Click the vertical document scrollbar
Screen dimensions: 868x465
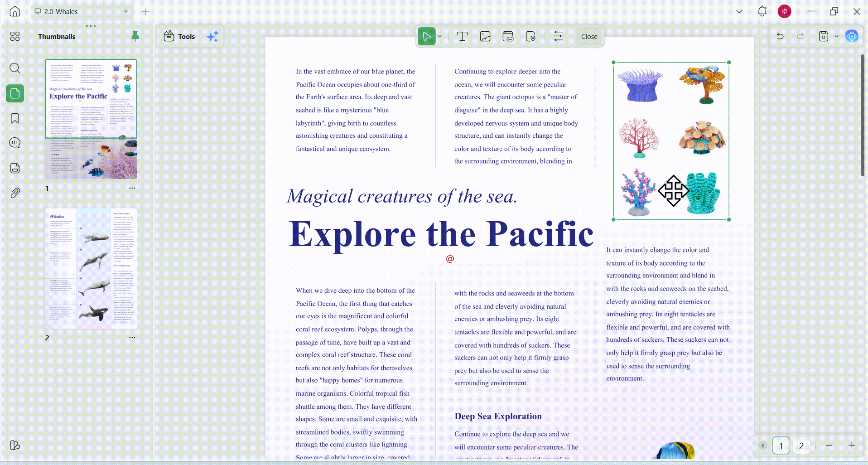point(863,115)
